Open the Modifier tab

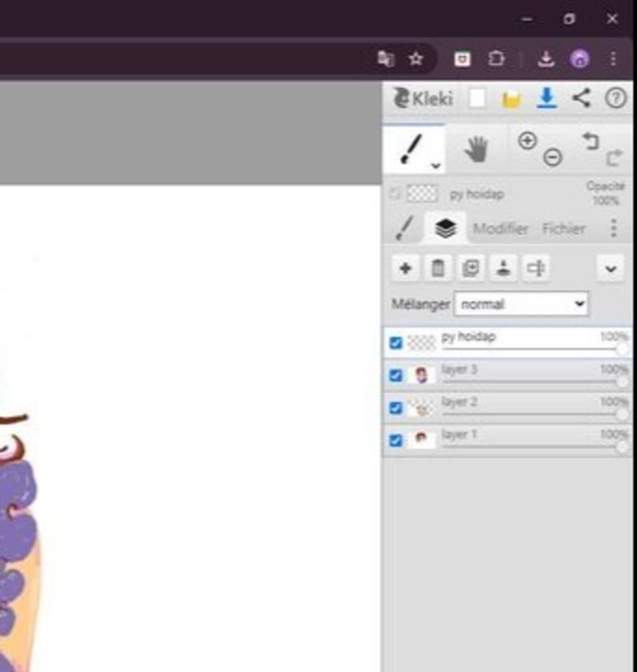[x=500, y=228]
